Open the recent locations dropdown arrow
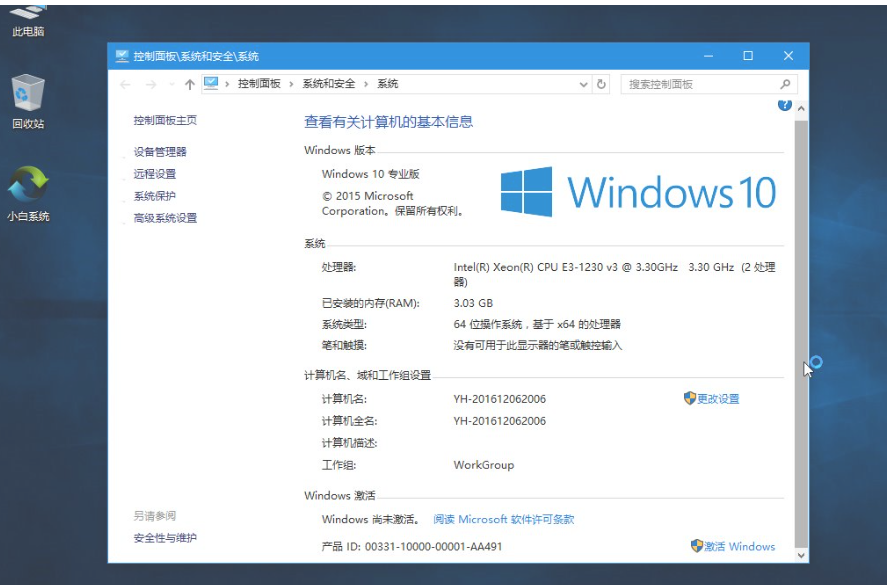This screenshot has height=585, width=887. click(171, 84)
